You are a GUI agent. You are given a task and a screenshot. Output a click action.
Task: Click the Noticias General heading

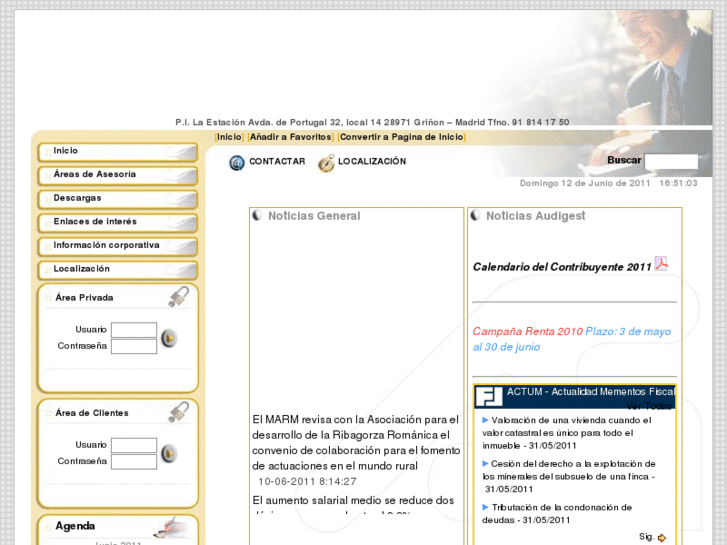314,216
